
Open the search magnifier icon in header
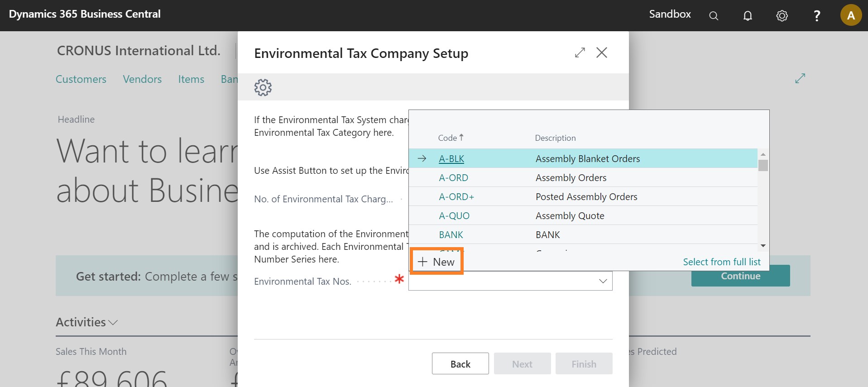(x=714, y=16)
